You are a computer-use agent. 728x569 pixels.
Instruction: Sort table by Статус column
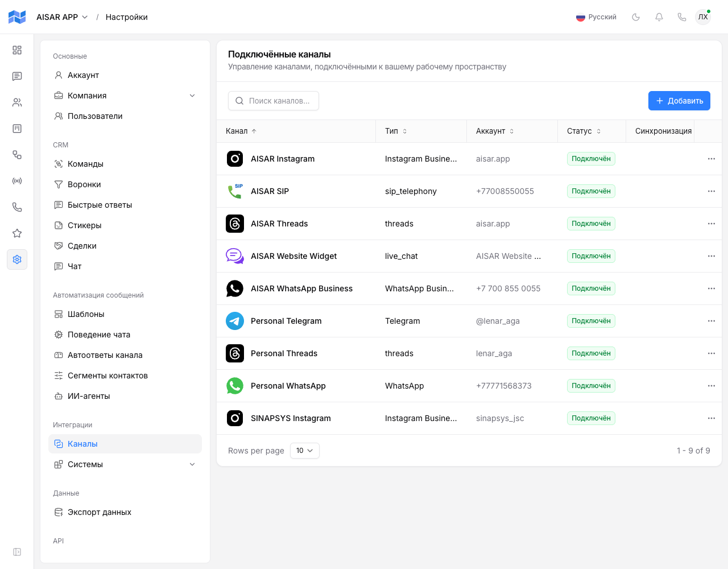coord(584,131)
